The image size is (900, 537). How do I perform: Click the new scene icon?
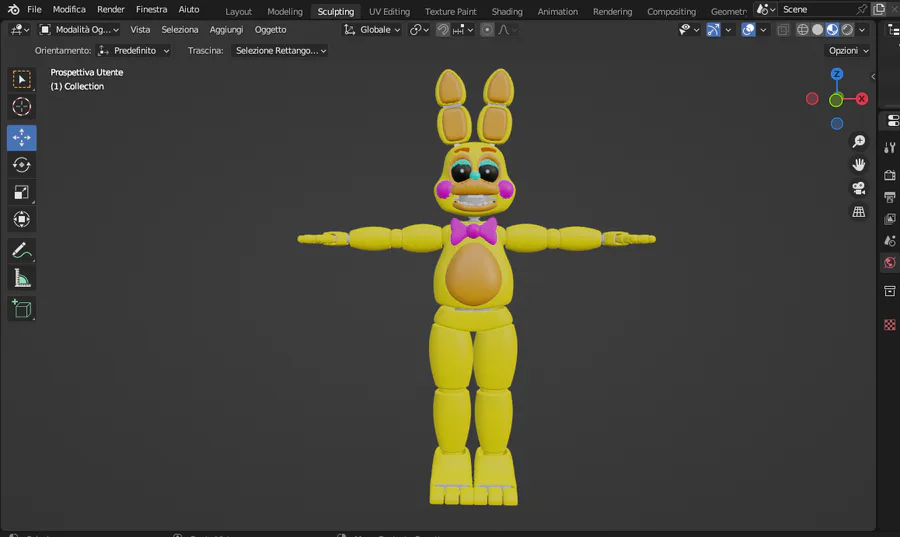pos(879,9)
